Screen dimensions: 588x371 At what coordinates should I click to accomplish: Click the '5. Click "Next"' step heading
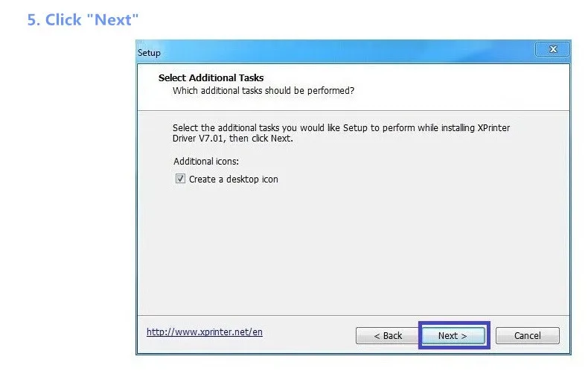[x=83, y=20]
